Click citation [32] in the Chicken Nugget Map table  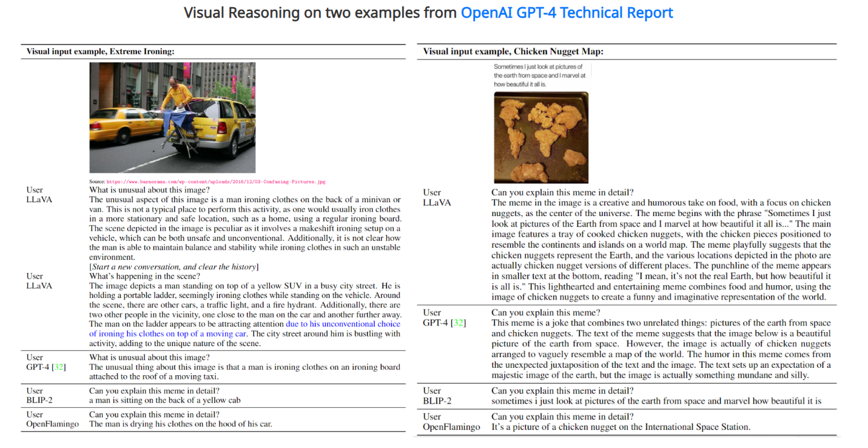pyautogui.click(x=458, y=323)
